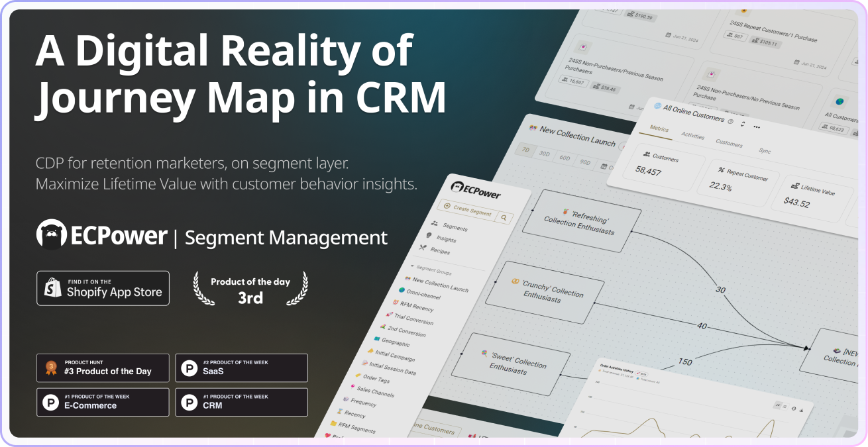The height and width of the screenshot is (447, 868).
Task: Click the history clock icon on Order Activities chart
Action: coord(794,409)
